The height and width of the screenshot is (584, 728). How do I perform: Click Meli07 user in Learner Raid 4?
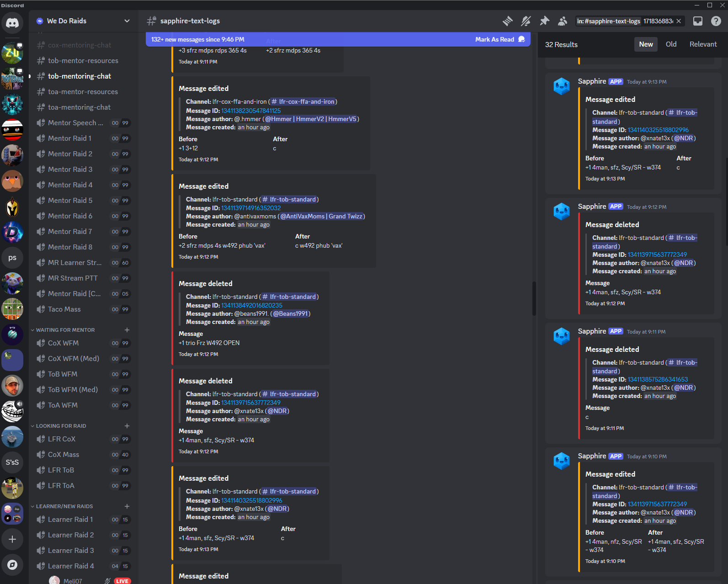(x=73, y=581)
